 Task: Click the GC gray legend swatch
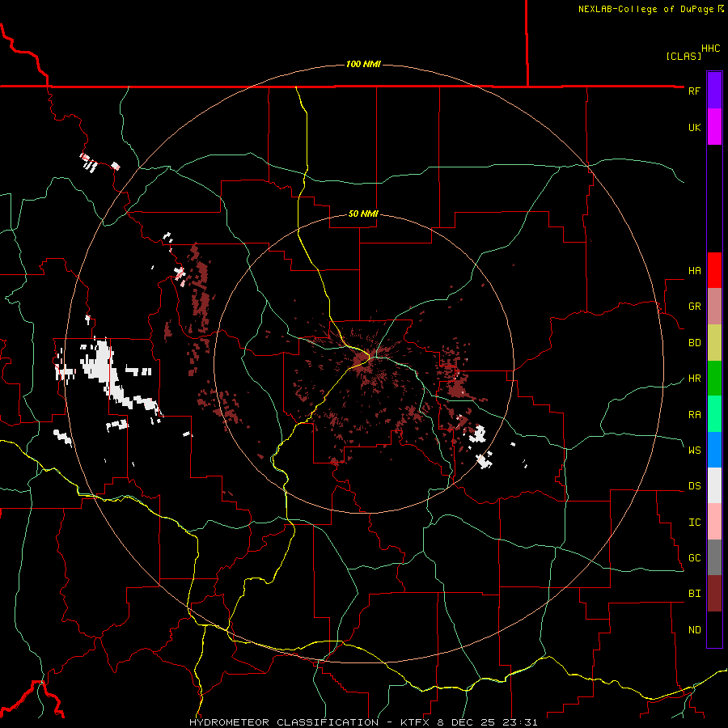(714, 557)
